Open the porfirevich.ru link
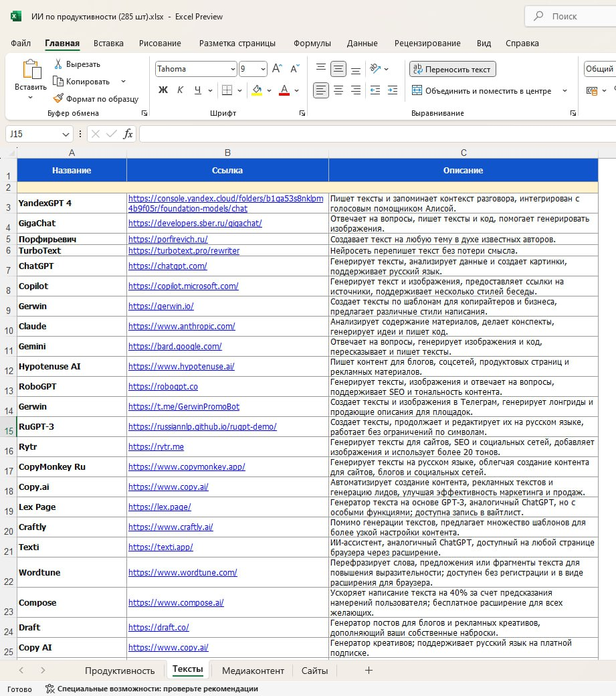 [168, 240]
